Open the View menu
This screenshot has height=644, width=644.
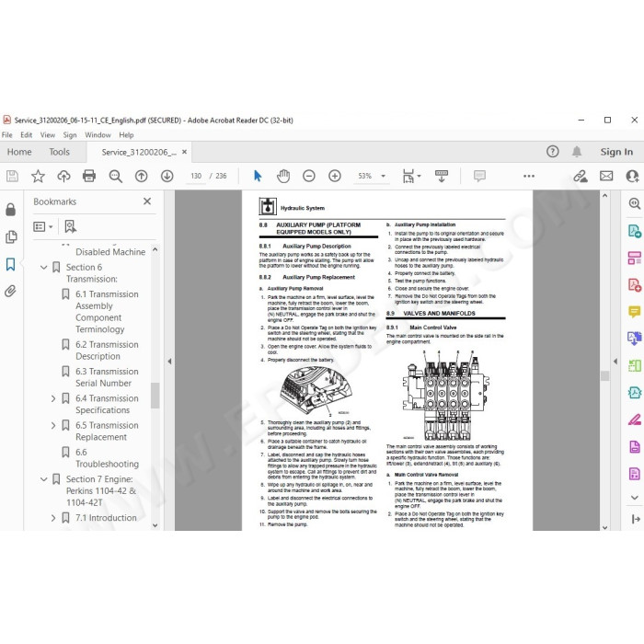click(48, 134)
